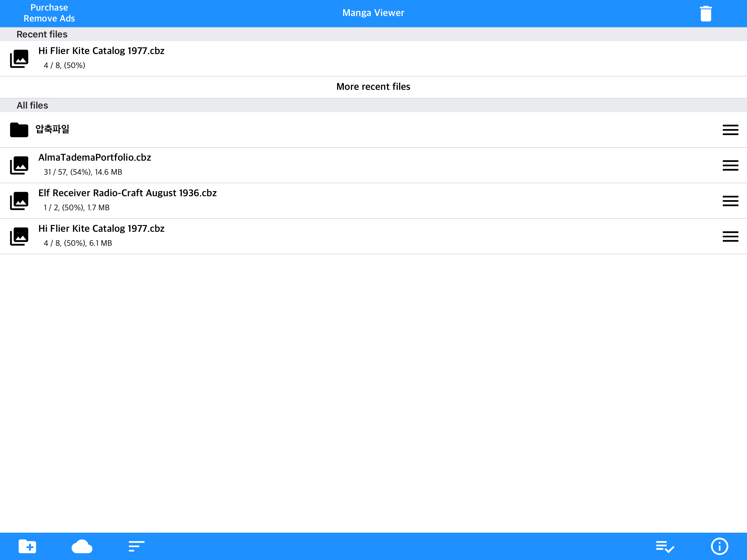Open the menu handle for AlmaTademaPortfolio.cbz
This screenshot has height=560, width=747.
point(730,165)
